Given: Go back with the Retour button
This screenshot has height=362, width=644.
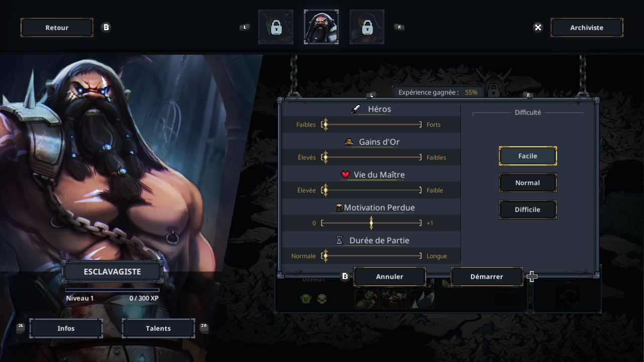Looking at the screenshot, I should [x=57, y=28].
